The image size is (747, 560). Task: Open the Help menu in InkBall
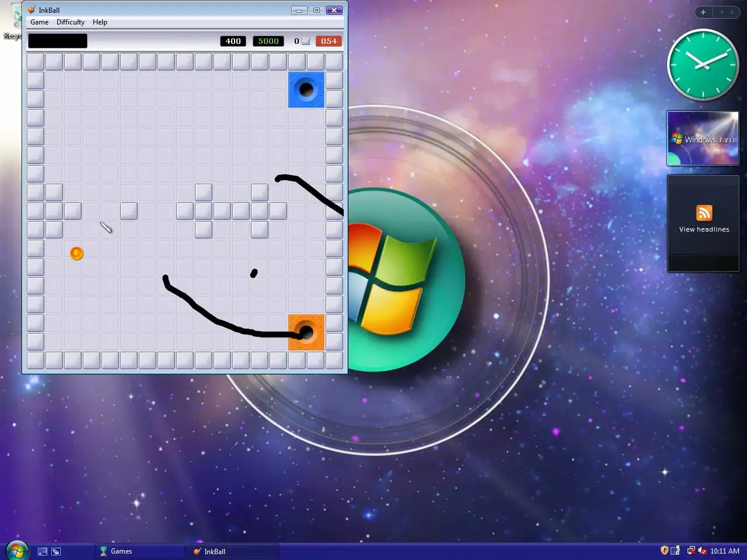(x=100, y=22)
